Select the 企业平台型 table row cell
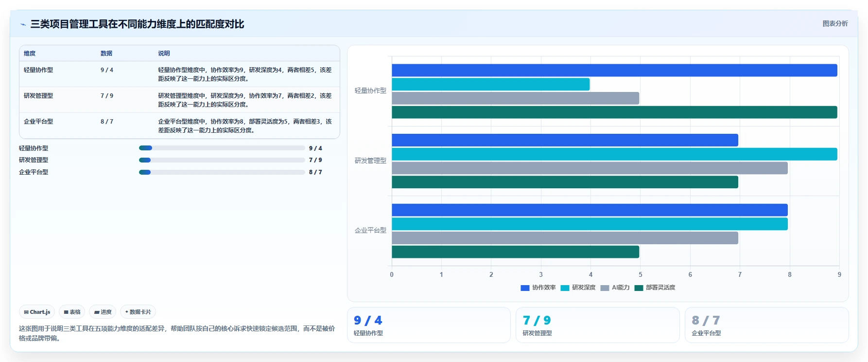This screenshot has height=362, width=868. click(x=38, y=122)
